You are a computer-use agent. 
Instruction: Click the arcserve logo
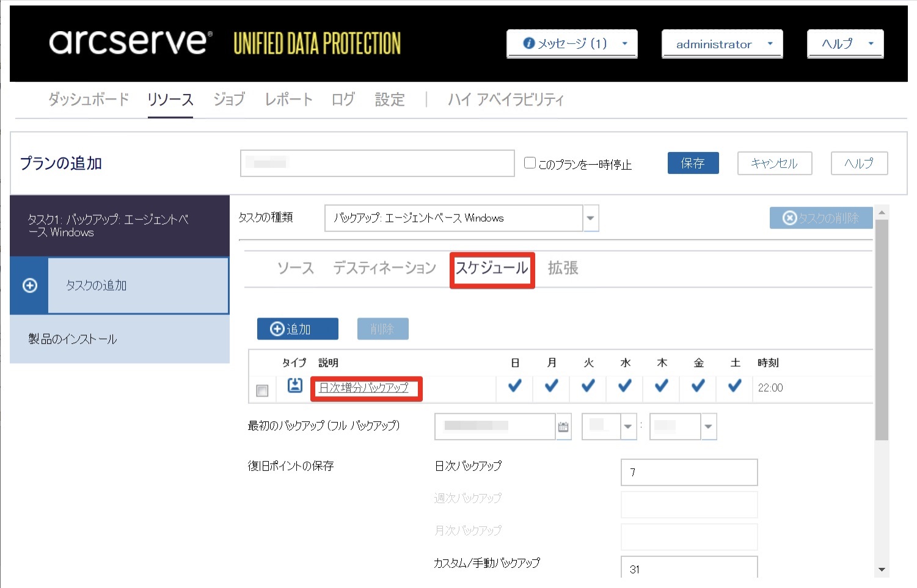[130, 42]
